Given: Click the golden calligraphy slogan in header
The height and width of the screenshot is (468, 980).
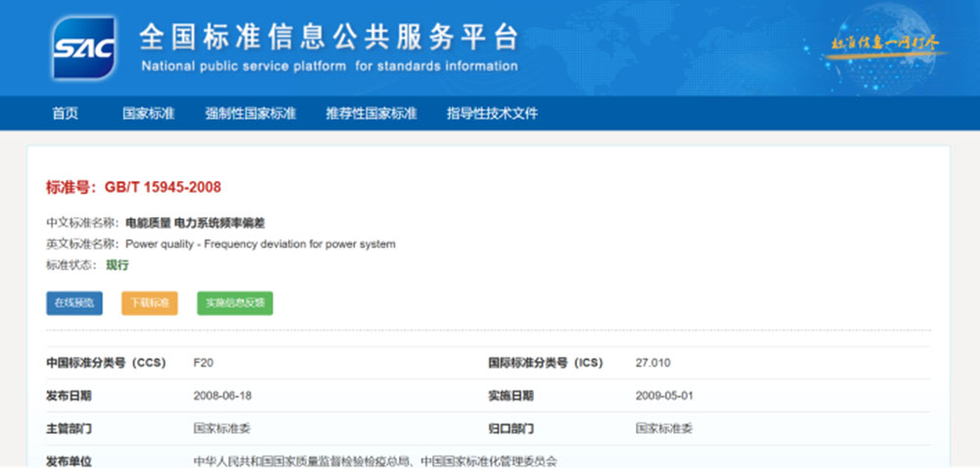Looking at the screenshot, I should [x=885, y=45].
